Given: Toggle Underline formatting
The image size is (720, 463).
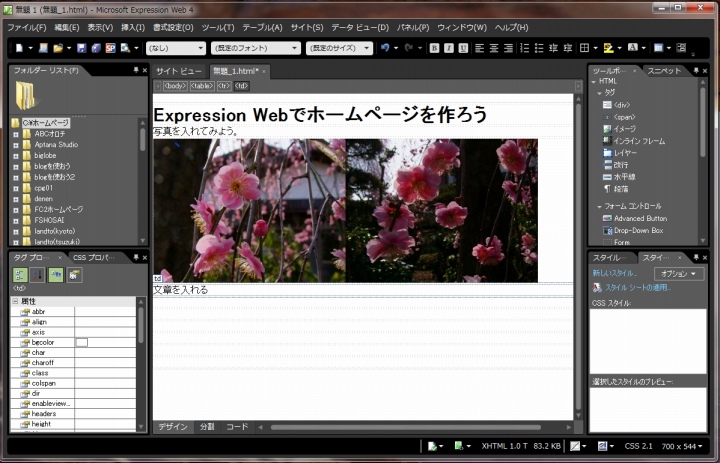Looking at the screenshot, I should (463, 48).
